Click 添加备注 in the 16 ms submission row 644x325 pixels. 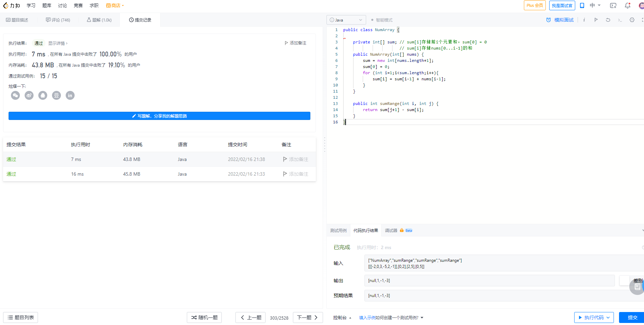coord(296,174)
